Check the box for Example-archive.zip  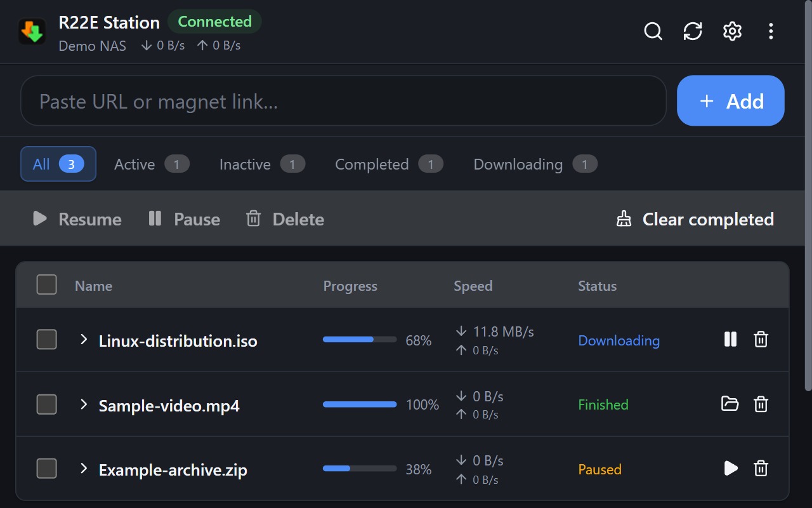tap(47, 469)
